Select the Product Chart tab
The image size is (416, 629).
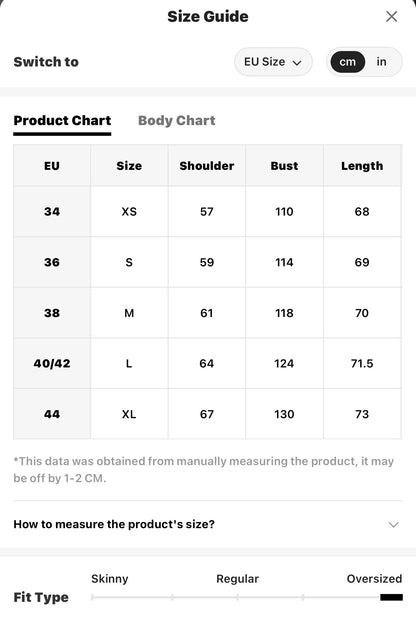(x=62, y=121)
